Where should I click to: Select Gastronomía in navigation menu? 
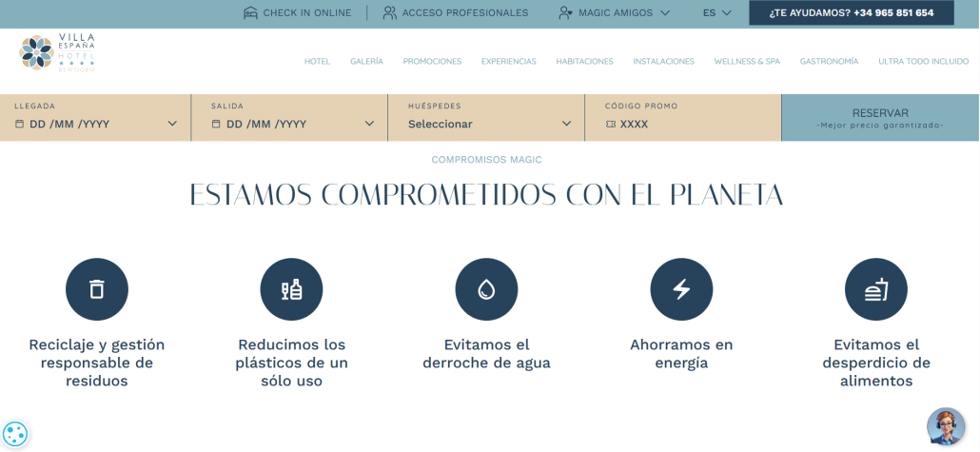point(829,62)
